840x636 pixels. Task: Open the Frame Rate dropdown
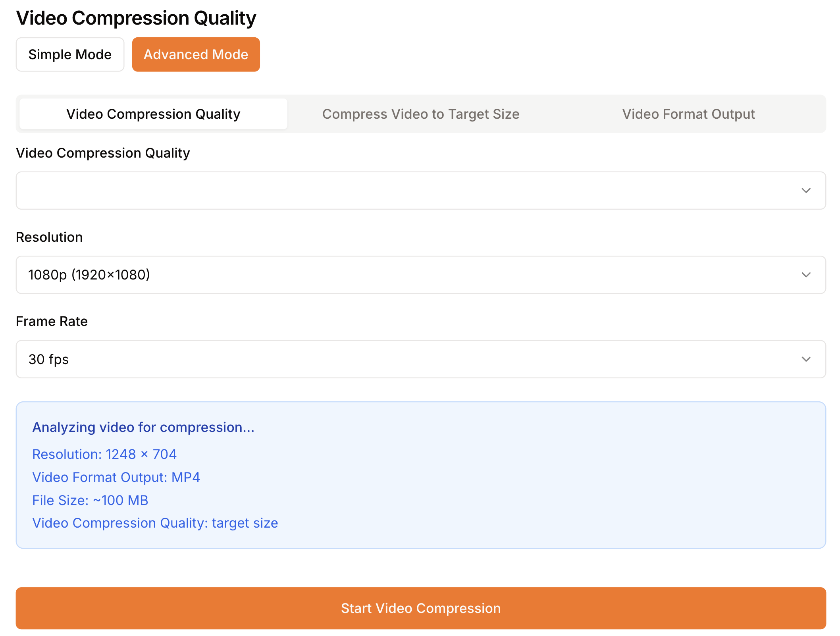coord(420,359)
